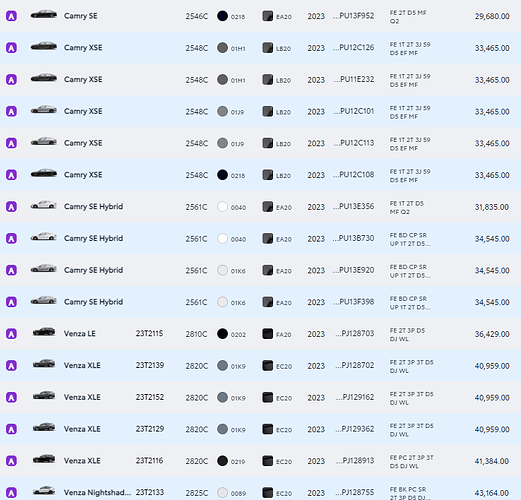Open stock number 23T2115
521x500 pixels.
pos(149,333)
